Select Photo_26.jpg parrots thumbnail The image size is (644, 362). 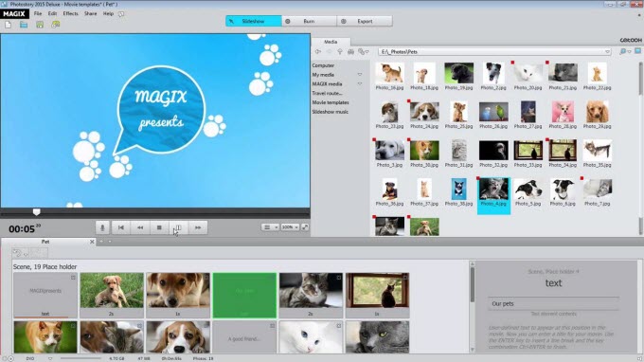pos(493,115)
